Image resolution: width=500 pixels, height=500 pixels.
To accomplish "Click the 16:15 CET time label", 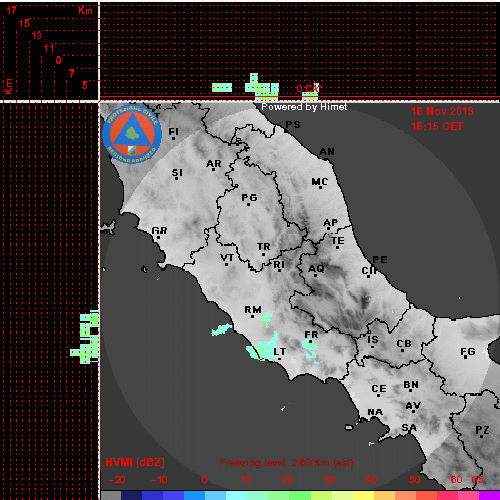I will click(x=437, y=126).
